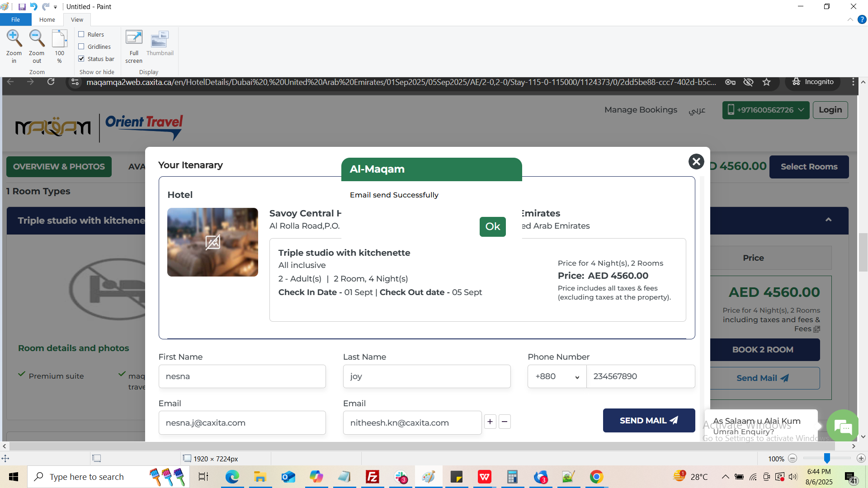Viewport: 868px width, 488px height.
Task: Click the 100% zoom icon
Action: (x=59, y=39)
